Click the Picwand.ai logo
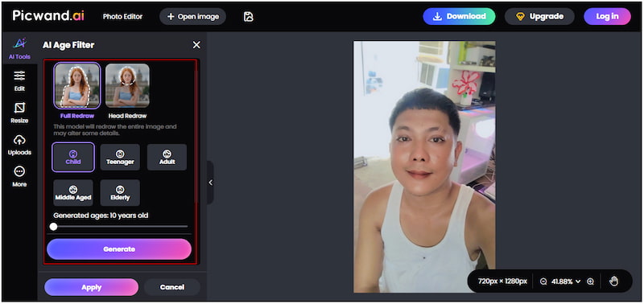 coord(48,15)
